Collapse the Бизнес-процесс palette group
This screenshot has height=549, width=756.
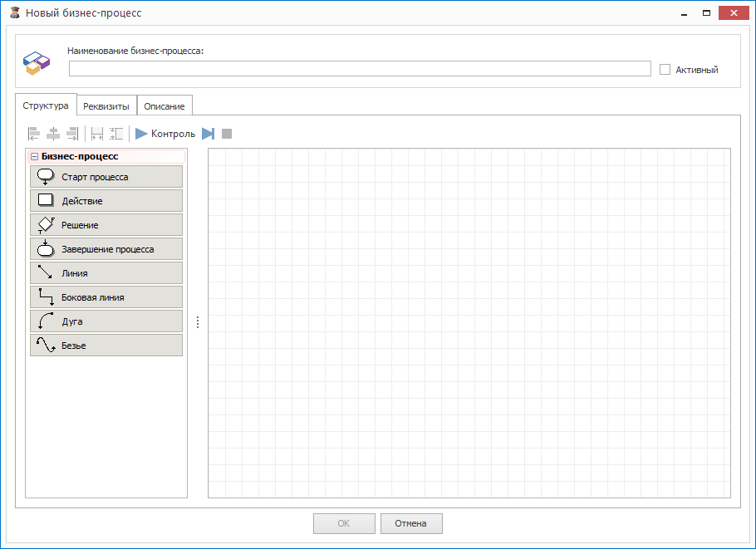34,157
